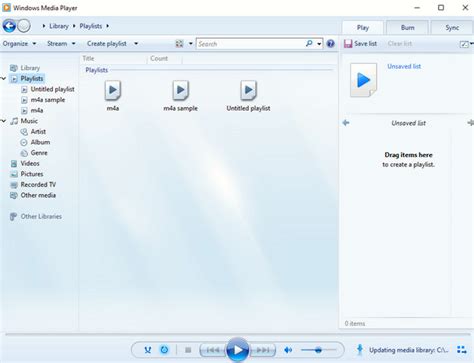This screenshot has width=474, height=363.
Task: Open the view options dropdown arrow
Action: (x=191, y=44)
